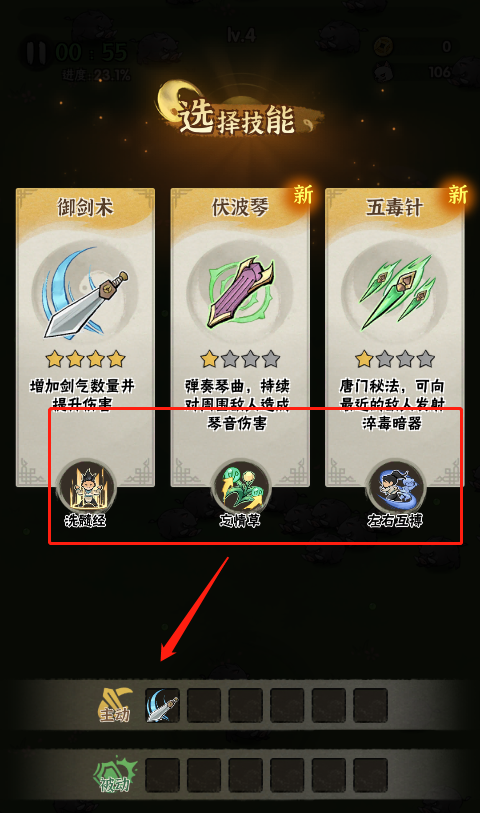Select the 御剑术 sword skill icon
This screenshot has height=813, width=480.
(x=85, y=293)
